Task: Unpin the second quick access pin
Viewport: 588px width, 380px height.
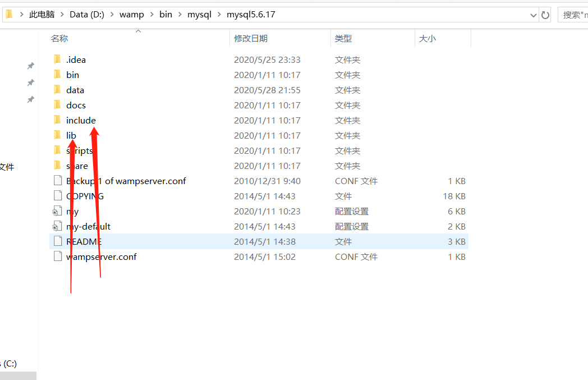Action: [31, 81]
